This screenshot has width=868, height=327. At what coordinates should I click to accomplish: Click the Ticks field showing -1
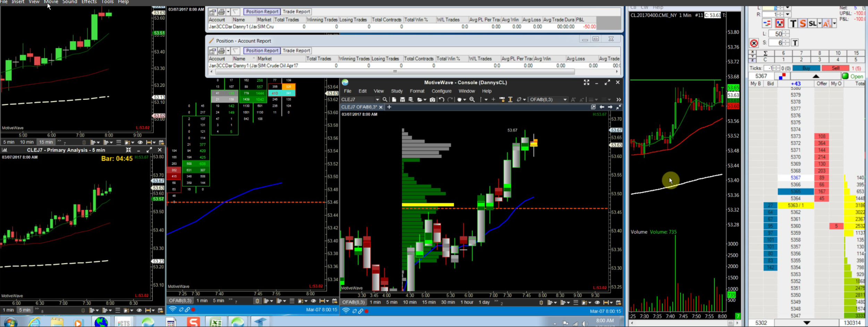point(768,68)
